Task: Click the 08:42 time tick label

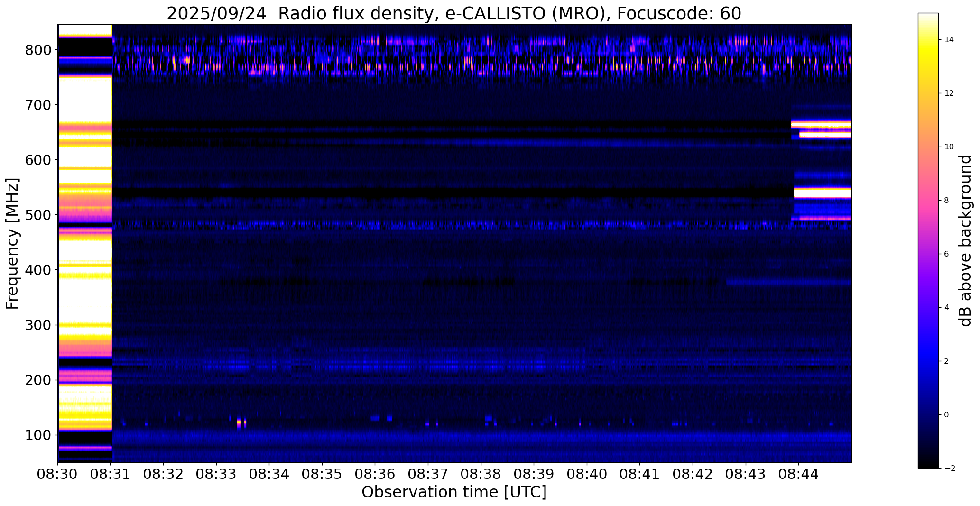Action: point(693,474)
